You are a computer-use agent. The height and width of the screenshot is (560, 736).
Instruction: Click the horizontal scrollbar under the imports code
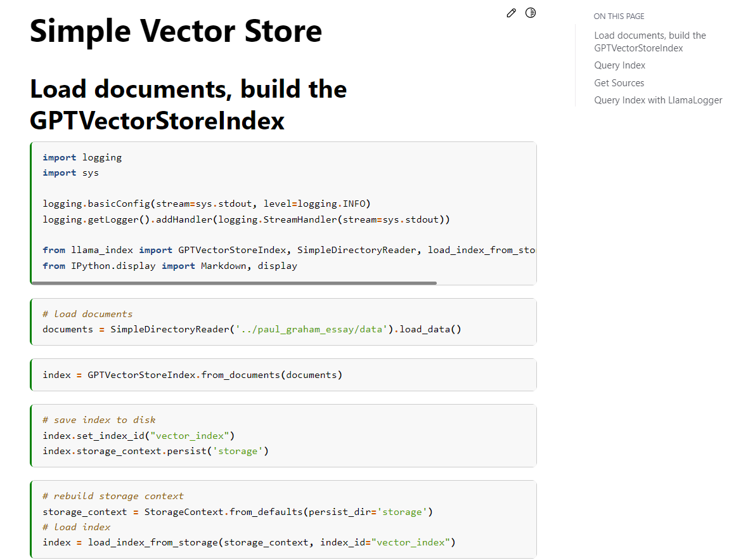coord(233,283)
